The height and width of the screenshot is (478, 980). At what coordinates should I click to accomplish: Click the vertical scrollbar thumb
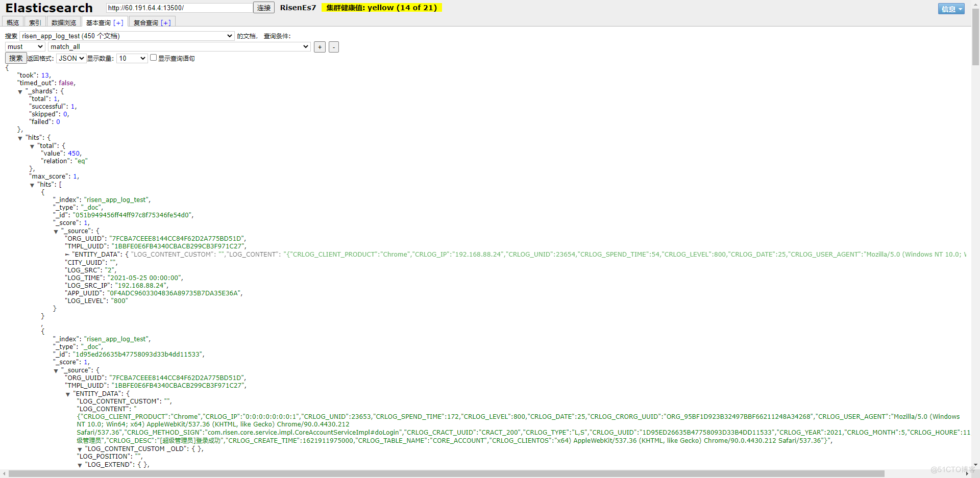pyautogui.click(x=975, y=37)
